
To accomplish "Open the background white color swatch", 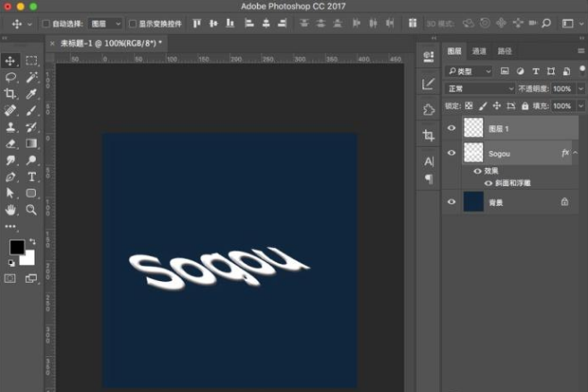I will coord(28,259).
